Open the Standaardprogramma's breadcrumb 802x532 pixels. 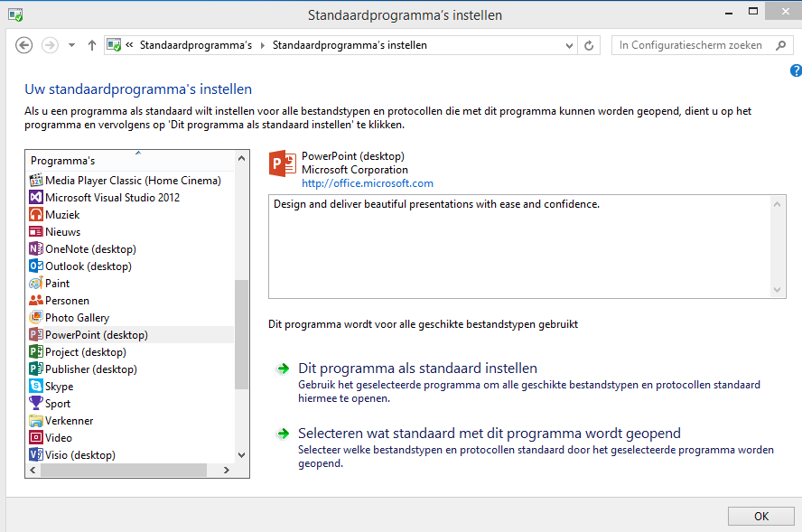click(x=196, y=45)
